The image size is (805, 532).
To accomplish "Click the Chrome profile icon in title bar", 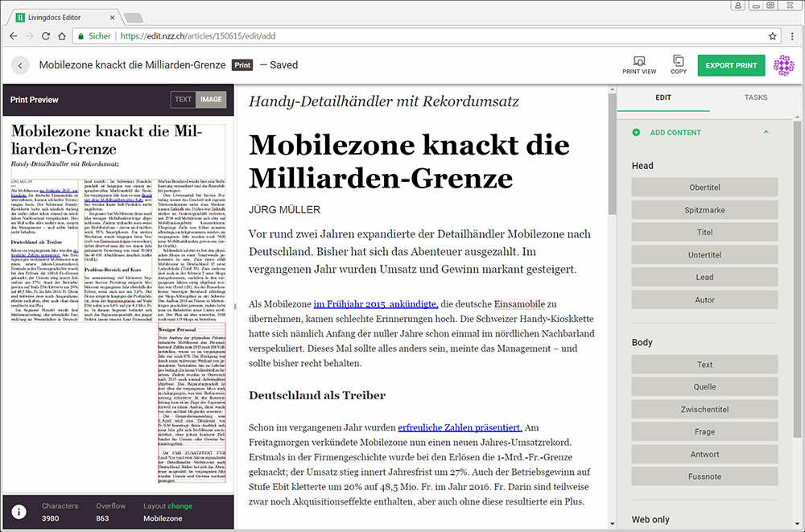I will pos(737,5).
